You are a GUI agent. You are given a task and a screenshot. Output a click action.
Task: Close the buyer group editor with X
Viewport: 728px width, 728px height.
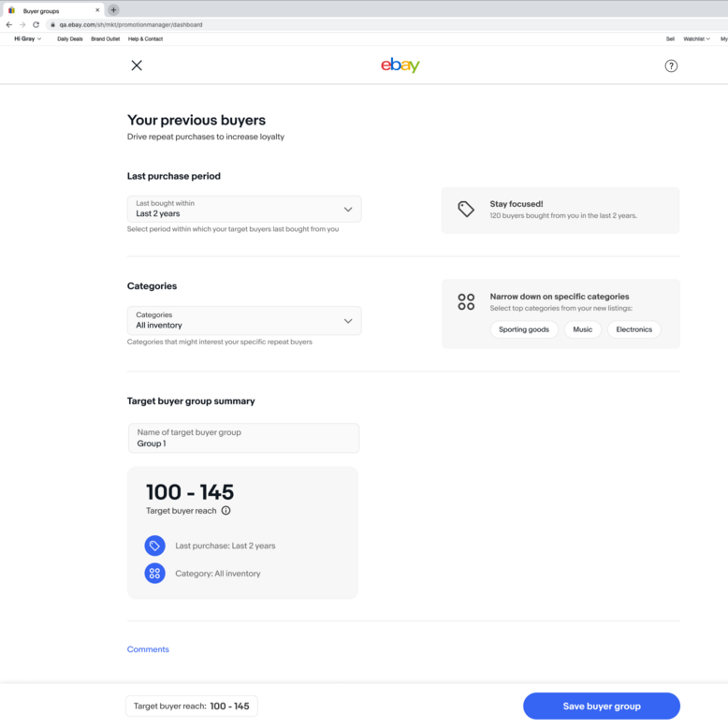pyautogui.click(x=137, y=66)
